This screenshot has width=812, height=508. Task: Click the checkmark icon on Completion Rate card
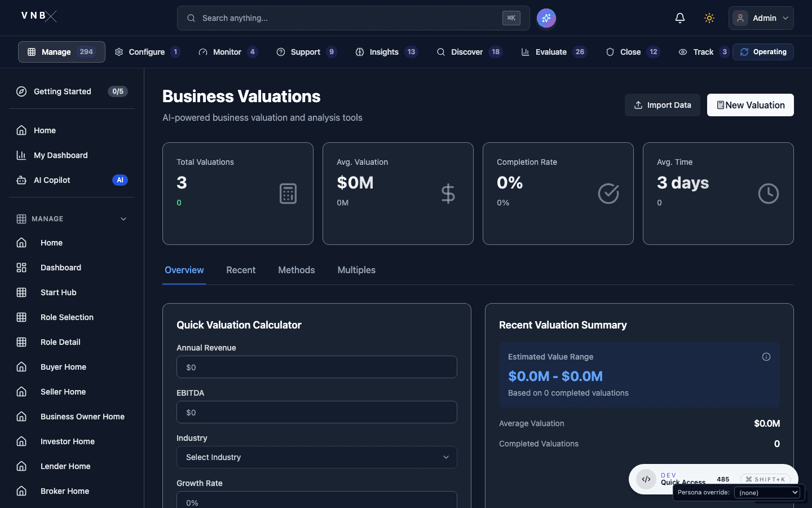608,194
